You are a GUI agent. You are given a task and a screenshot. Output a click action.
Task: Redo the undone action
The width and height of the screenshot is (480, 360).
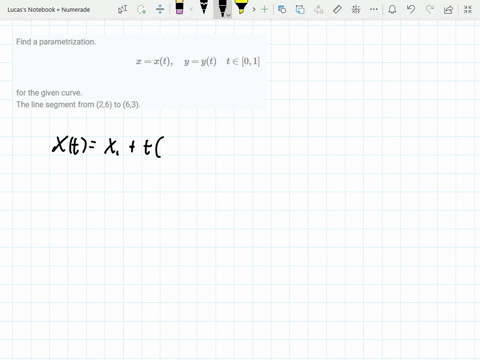pyautogui.click(x=430, y=9)
